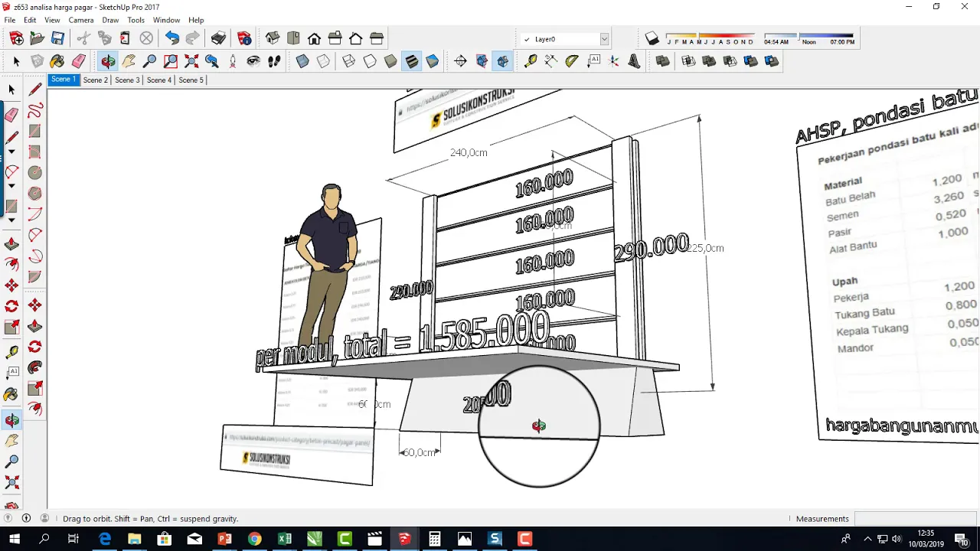
Task: Select Tape Measure in top toolbar
Action: [530, 61]
